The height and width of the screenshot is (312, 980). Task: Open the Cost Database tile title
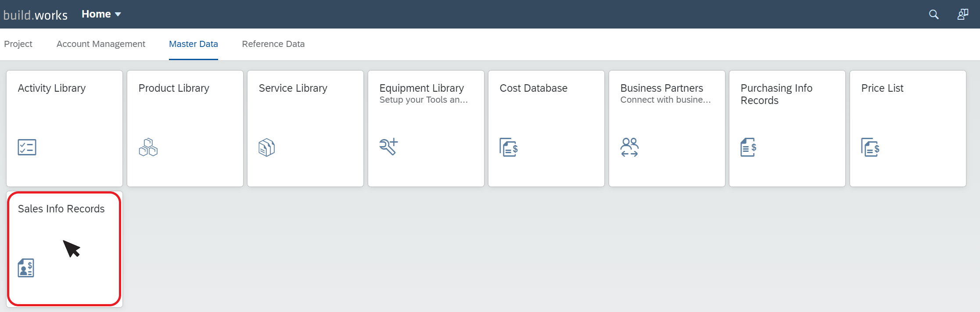tap(534, 88)
